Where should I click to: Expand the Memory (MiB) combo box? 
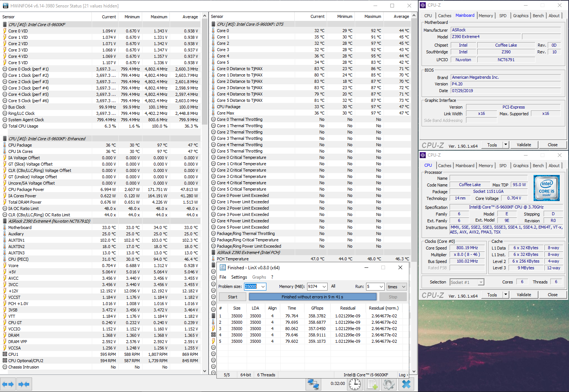coord(324,286)
